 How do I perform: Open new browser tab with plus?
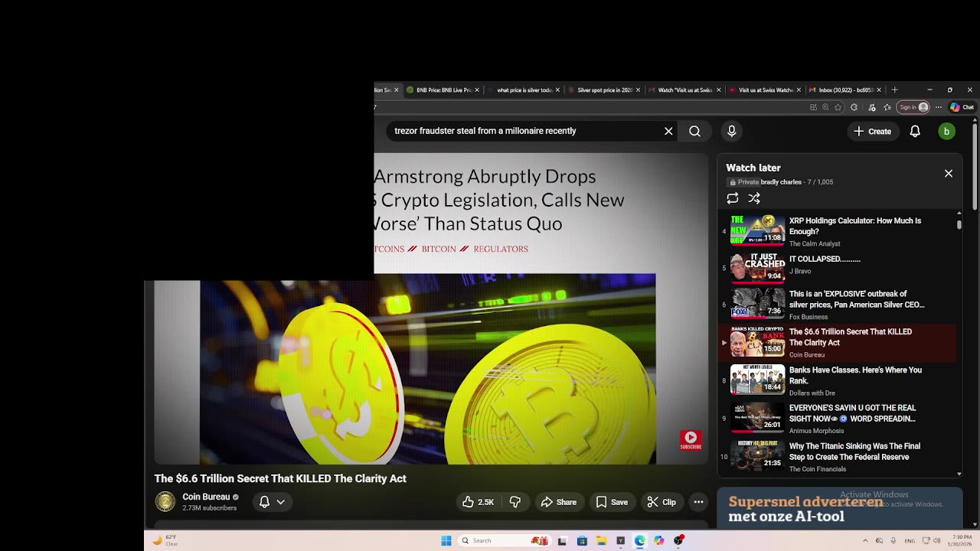point(894,90)
